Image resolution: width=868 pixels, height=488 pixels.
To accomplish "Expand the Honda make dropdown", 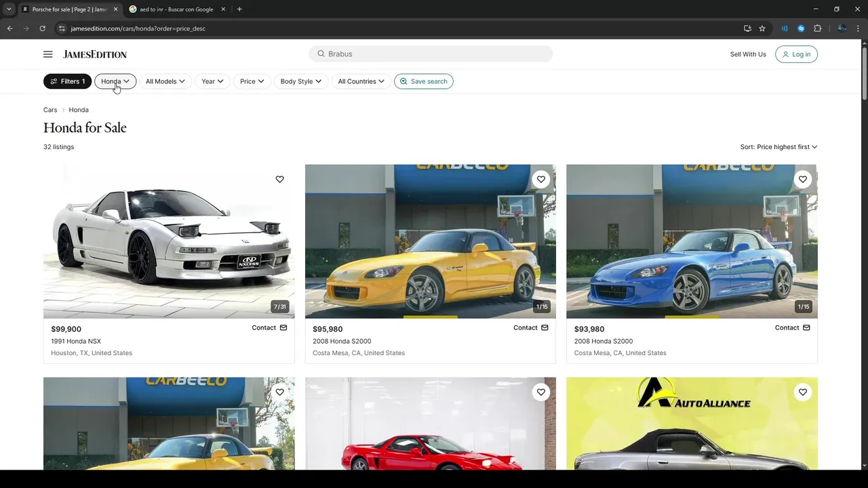I will click(115, 81).
